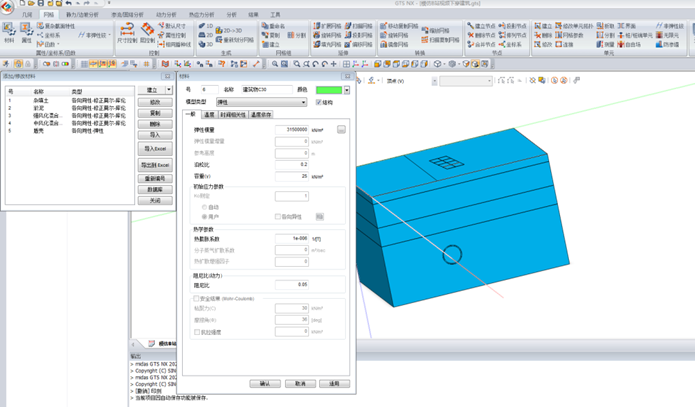The height and width of the screenshot is (407, 695).
Task: Click the 弹性模量 elastic modulus input field
Action: pyautogui.click(x=292, y=129)
